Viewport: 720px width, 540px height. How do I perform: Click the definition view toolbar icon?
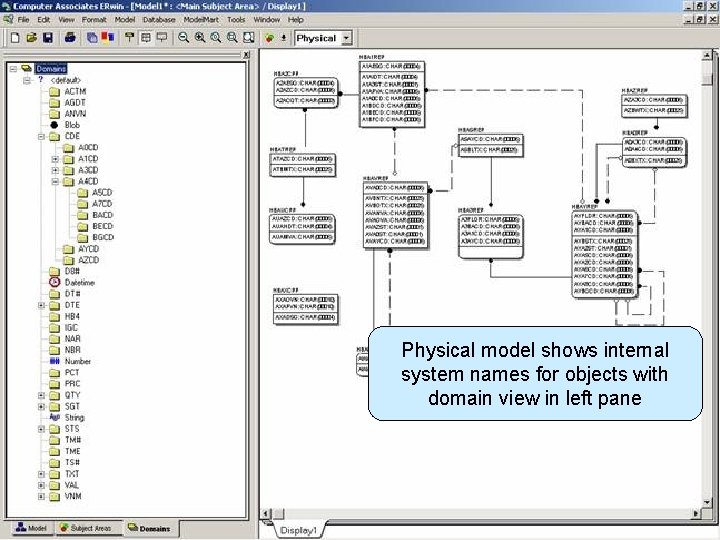(x=162, y=38)
